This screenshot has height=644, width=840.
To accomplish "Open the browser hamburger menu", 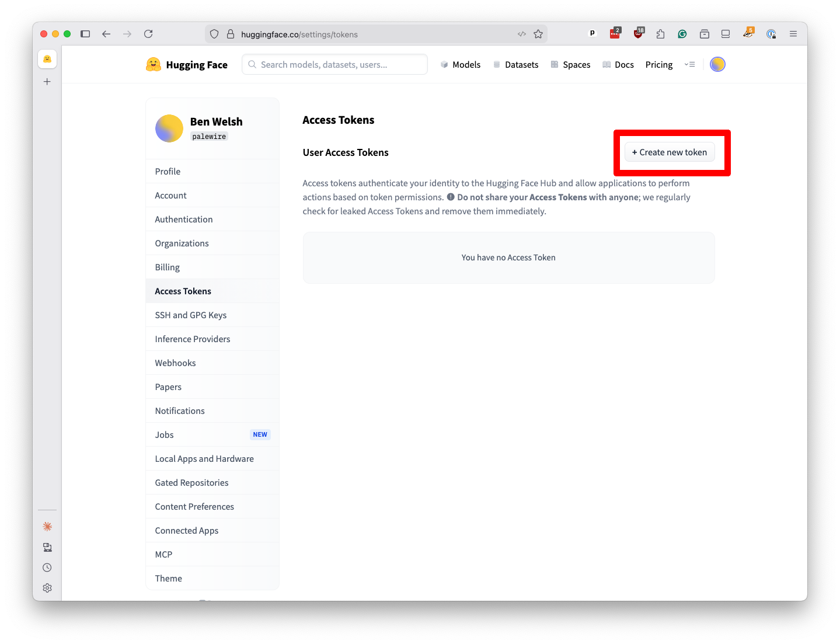I will point(793,34).
